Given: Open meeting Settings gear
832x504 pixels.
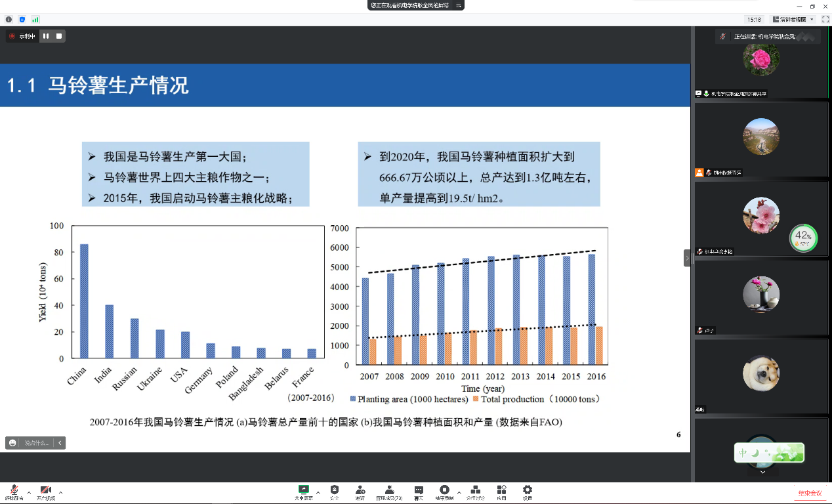Looking at the screenshot, I should 527,491.
